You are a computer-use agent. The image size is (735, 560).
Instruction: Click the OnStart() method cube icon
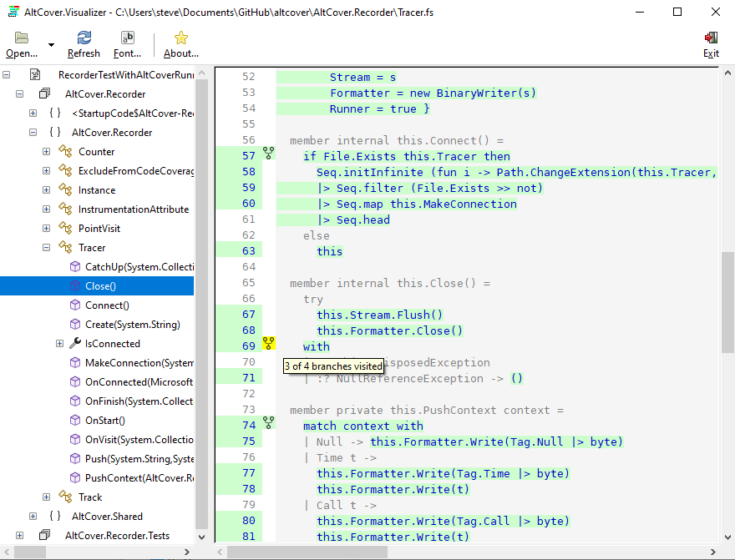pos(75,420)
